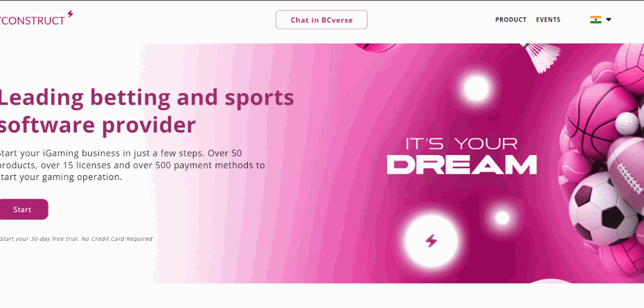Image resolution: width=644 pixels, height=308 pixels.
Task: Click the iGaming business description paragraph
Action: 132,165
